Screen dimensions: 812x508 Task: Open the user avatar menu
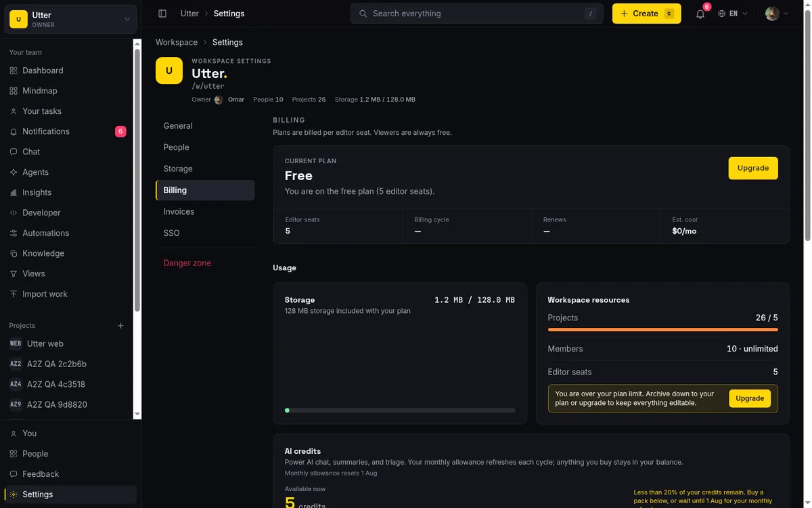tap(777, 14)
